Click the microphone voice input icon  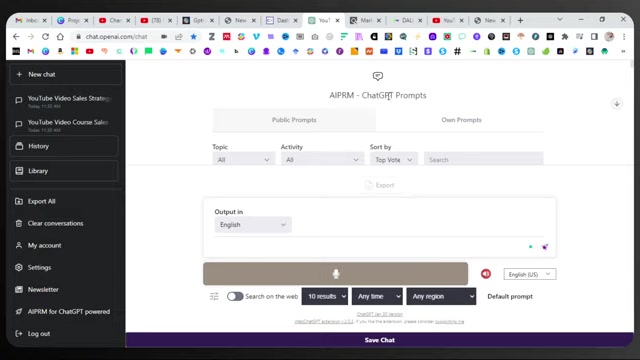[336, 274]
